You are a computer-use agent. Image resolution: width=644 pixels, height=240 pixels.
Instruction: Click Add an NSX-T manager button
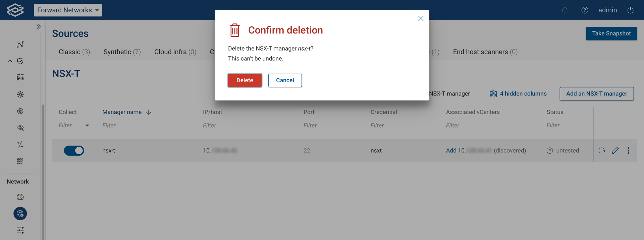tap(596, 94)
